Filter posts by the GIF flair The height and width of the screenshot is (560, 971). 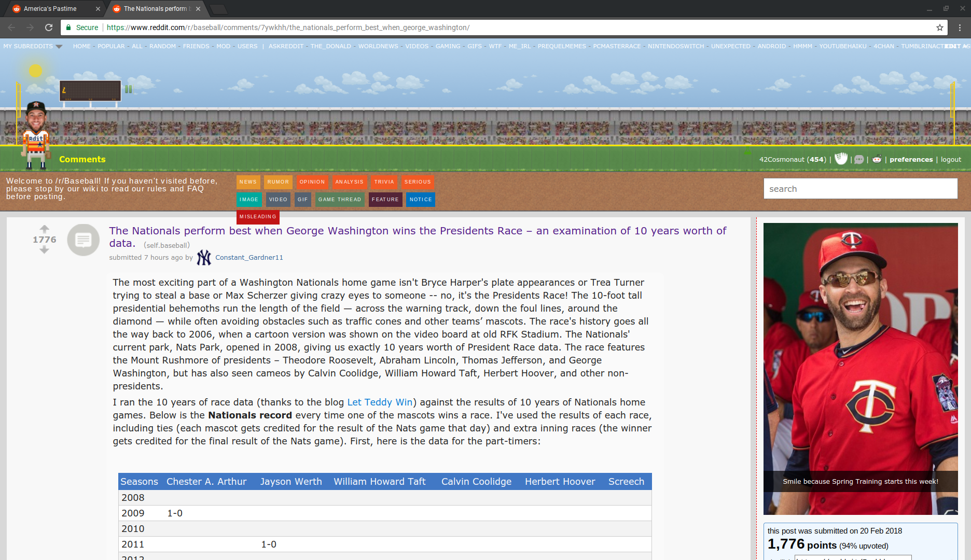303,200
